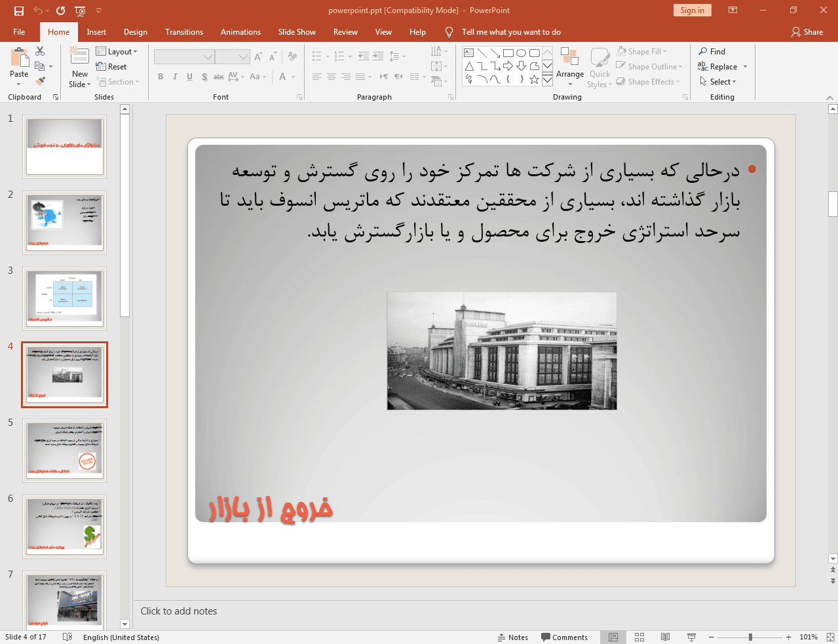Expand the Layout dropdown

(x=117, y=52)
